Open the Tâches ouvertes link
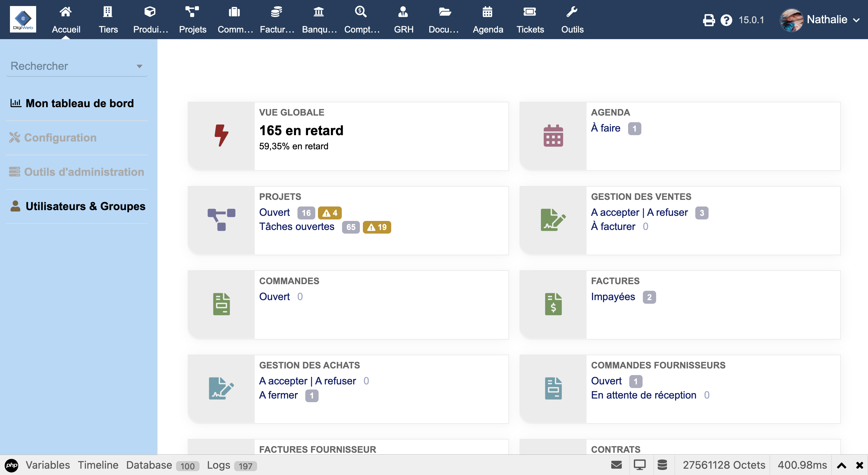868x475 pixels. tap(297, 227)
